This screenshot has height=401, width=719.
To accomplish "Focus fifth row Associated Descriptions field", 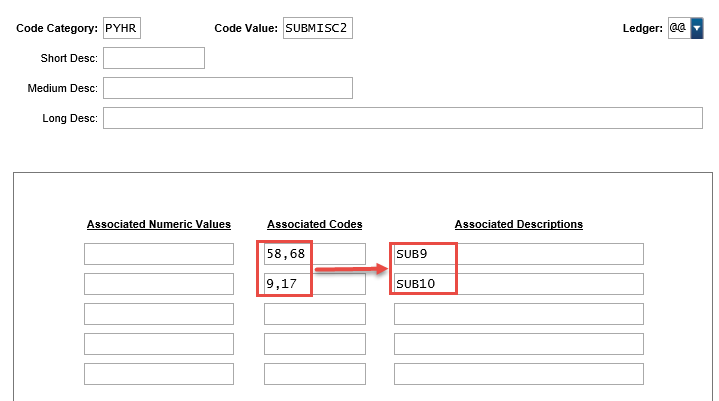I will [518, 374].
